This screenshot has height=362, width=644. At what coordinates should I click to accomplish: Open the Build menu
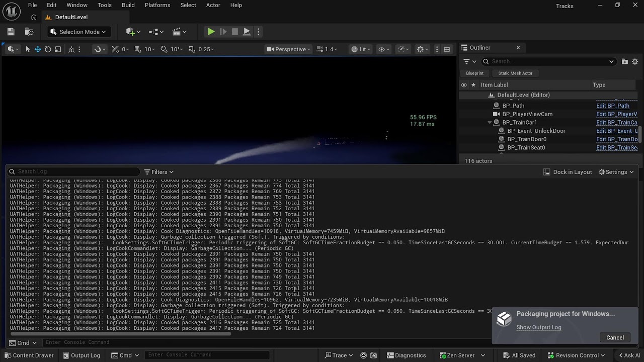coord(128,5)
